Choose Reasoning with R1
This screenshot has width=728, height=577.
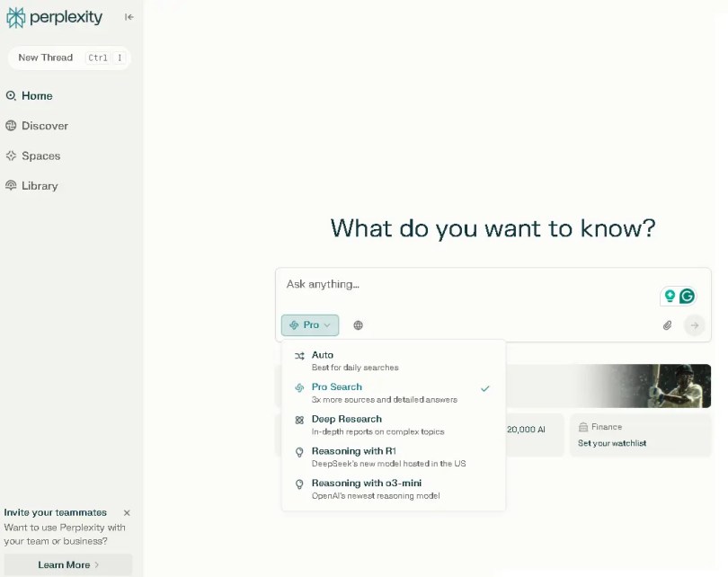[394, 457]
